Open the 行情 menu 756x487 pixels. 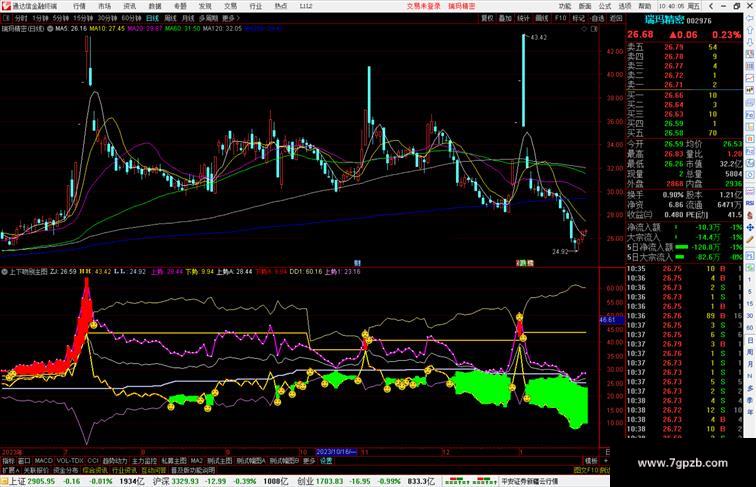[79, 6]
